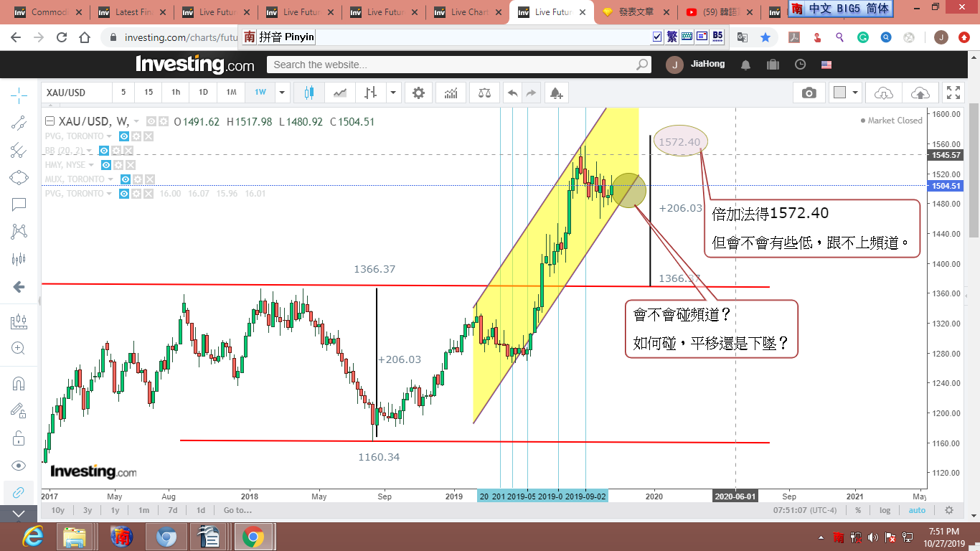
Task: Click the Go to... button
Action: click(x=237, y=510)
